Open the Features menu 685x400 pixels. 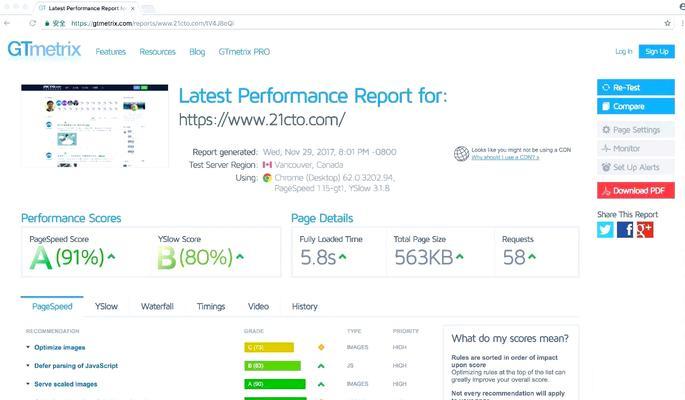click(111, 52)
